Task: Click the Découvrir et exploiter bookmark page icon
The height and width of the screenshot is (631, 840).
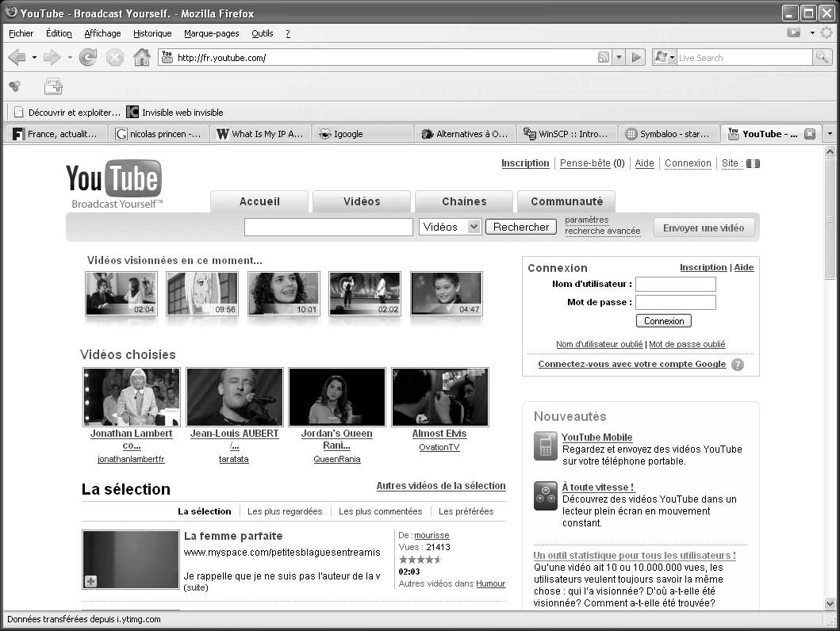Action: tap(19, 113)
